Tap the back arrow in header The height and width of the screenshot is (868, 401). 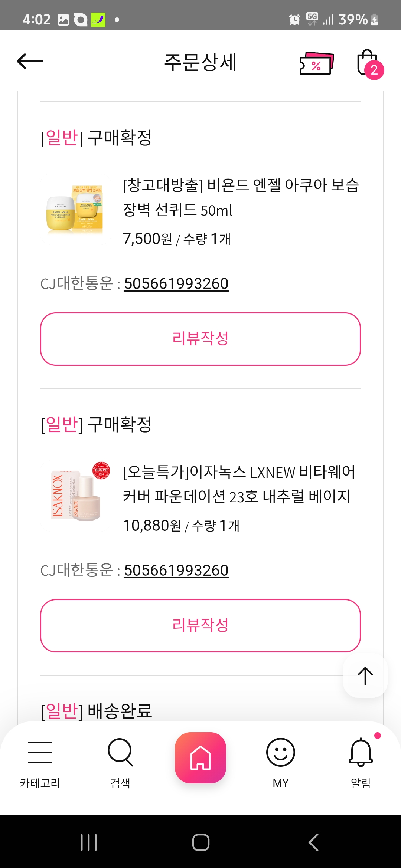(30, 62)
